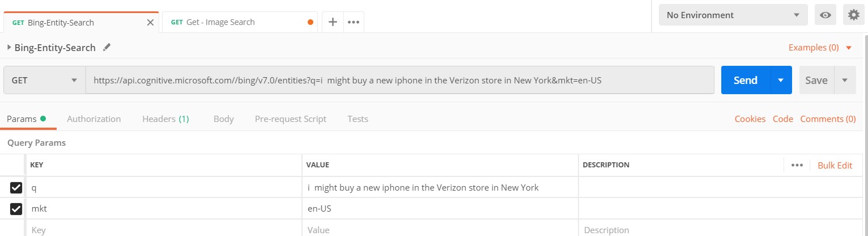The height and width of the screenshot is (236, 868).
Task: Send the request
Action: 746,80
